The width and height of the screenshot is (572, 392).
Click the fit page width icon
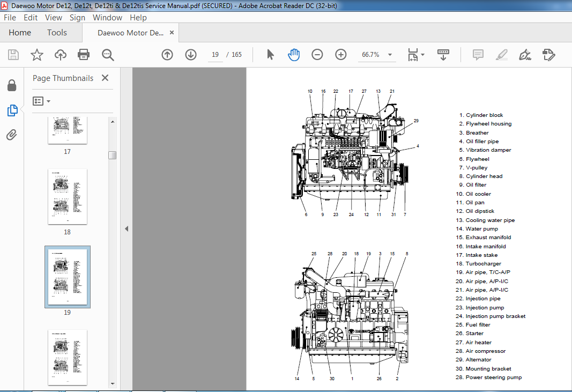413,55
